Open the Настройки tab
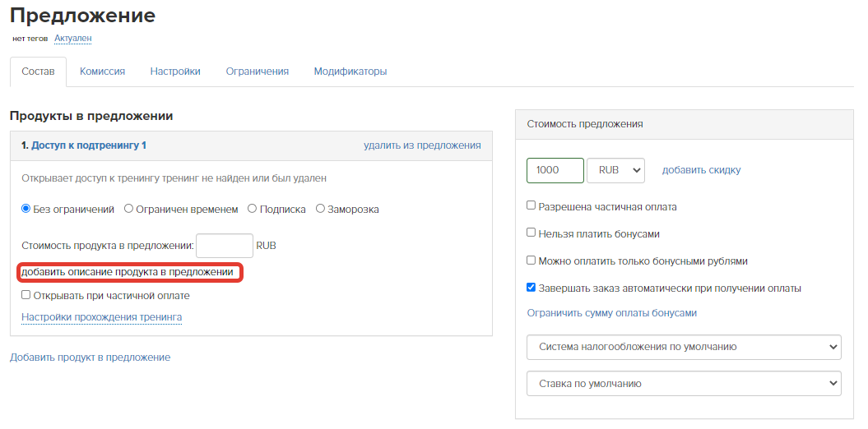 [175, 71]
